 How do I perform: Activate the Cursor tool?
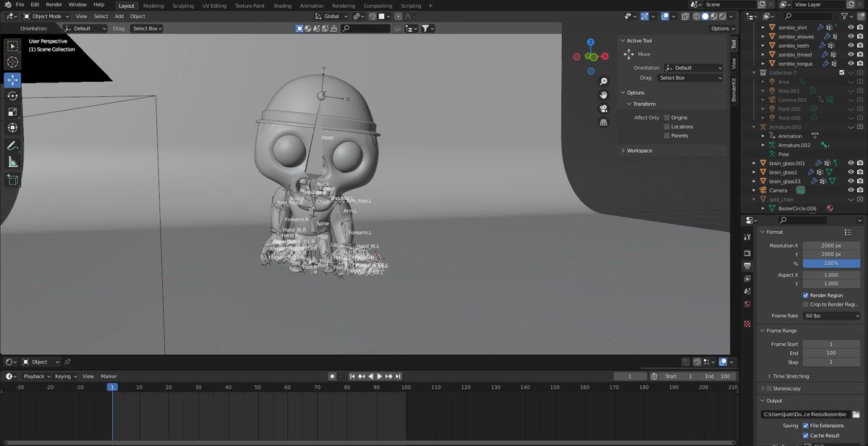point(13,62)
